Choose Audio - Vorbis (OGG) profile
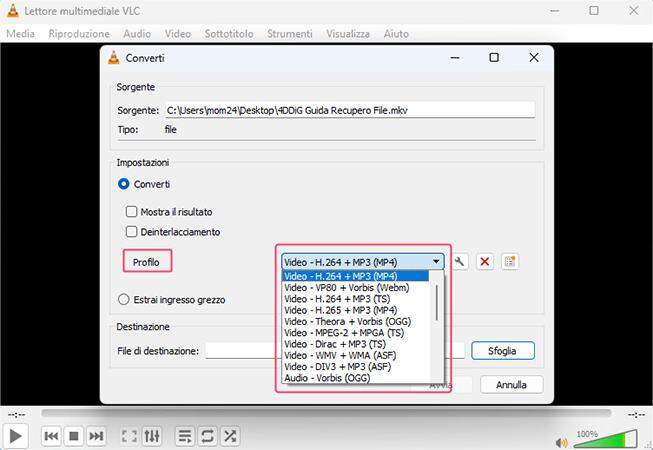This screenshot has width=653, height=450. 355,378
